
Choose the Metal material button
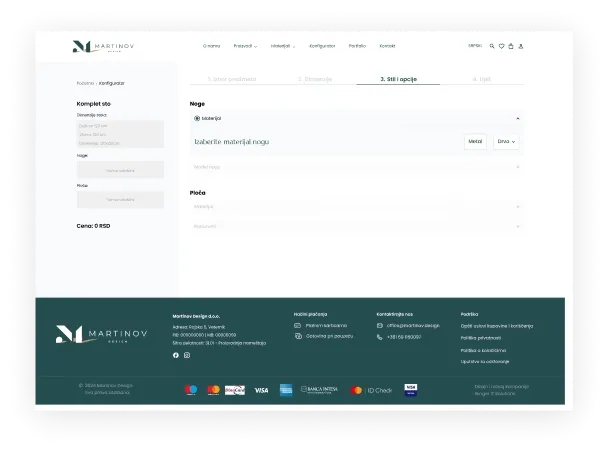(475, 142)
